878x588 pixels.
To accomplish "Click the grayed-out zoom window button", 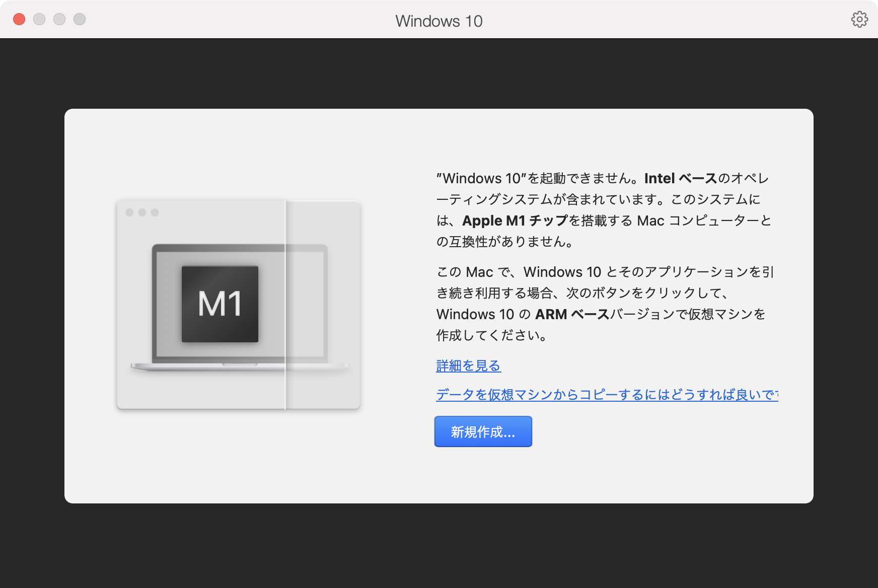I will [59, 19].
